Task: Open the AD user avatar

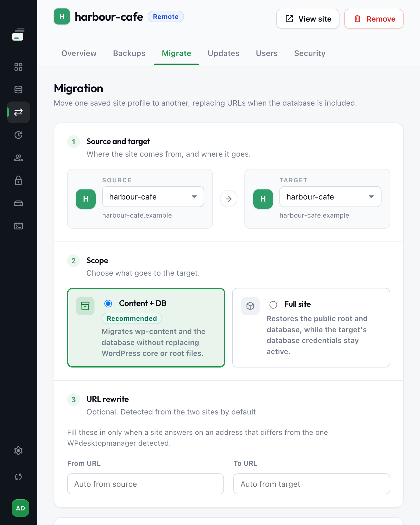Action: point(20,508)
